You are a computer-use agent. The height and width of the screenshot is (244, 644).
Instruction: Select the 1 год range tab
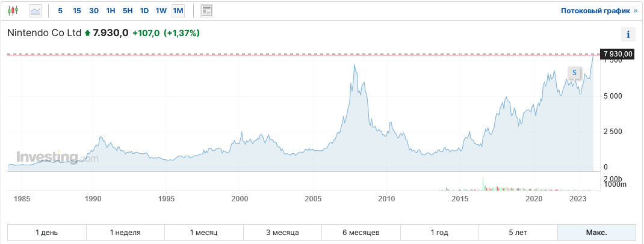click(x=439, y=233)
